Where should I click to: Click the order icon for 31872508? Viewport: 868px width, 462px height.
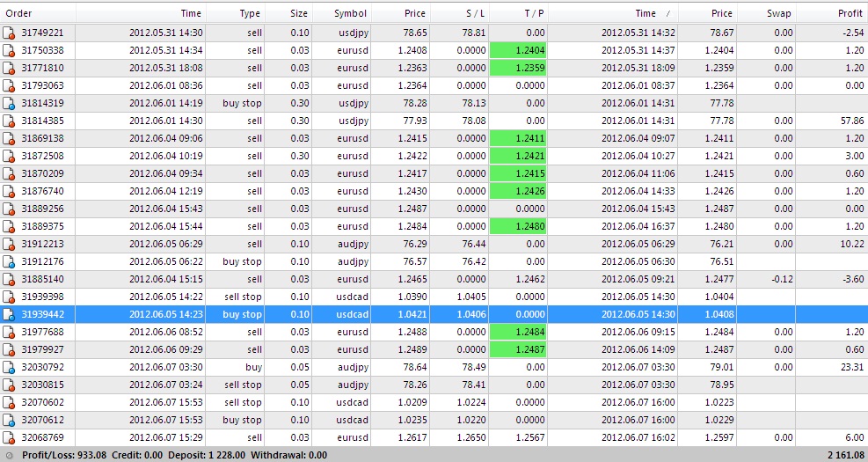[9, 157]
